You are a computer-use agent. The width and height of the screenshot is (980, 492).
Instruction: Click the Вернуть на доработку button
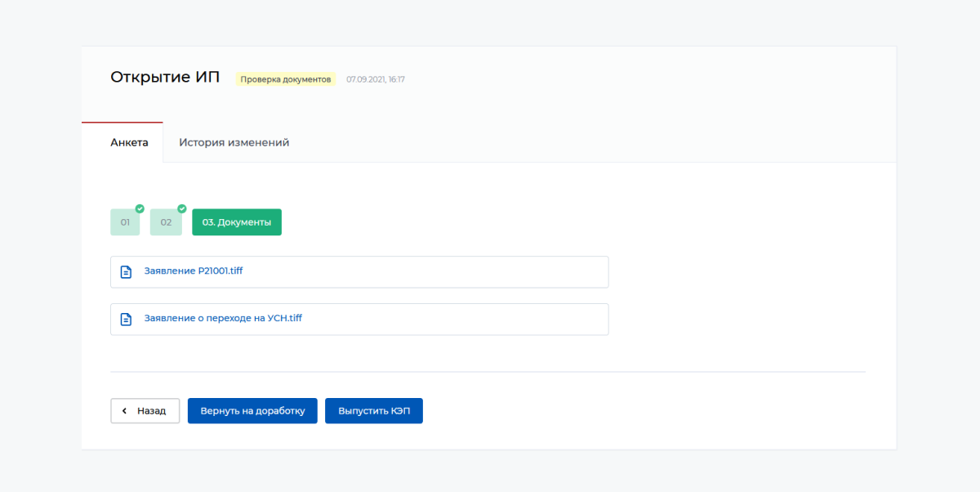[252, 411]
